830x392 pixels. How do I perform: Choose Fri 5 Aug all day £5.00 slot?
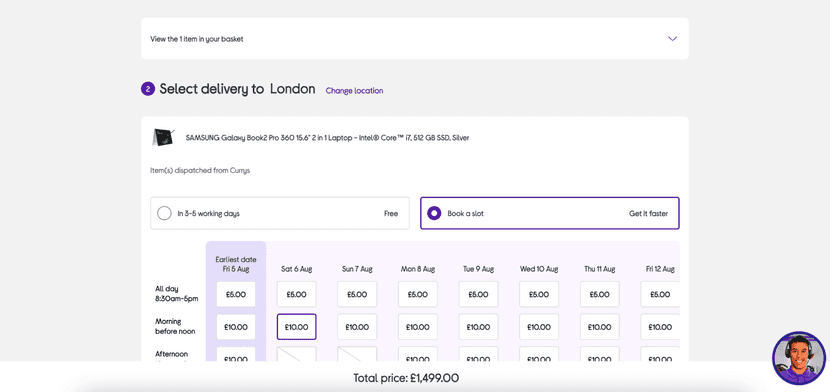[236, 294]
